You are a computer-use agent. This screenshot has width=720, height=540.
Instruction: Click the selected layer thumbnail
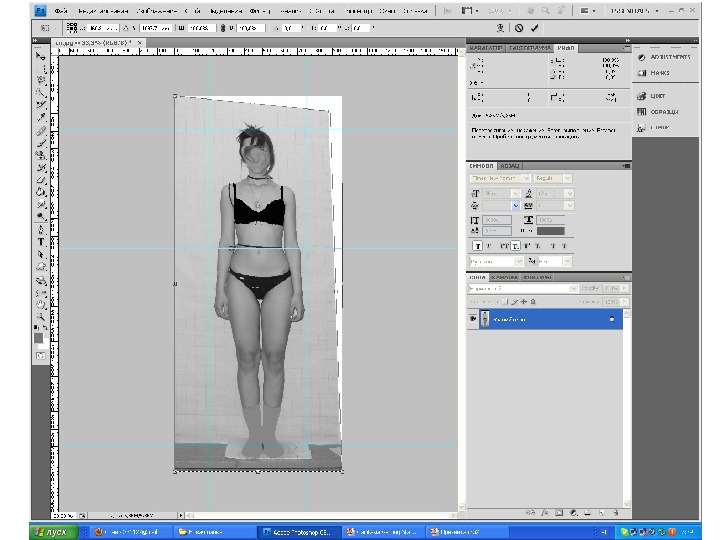(x=485, y=319)
